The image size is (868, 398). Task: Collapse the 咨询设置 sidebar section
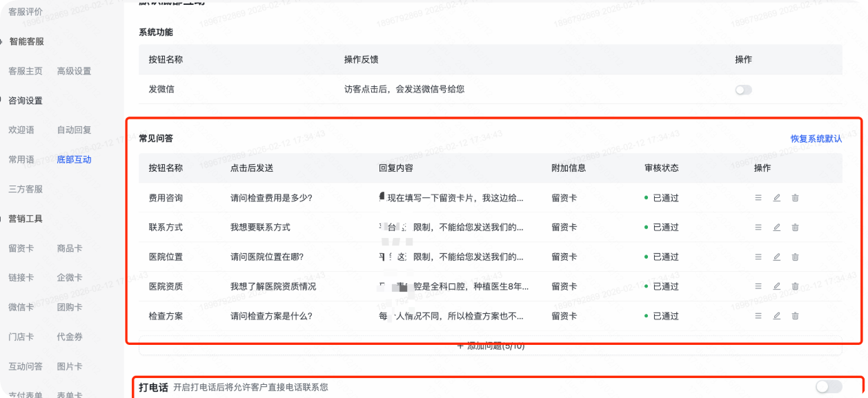(26, 101)
